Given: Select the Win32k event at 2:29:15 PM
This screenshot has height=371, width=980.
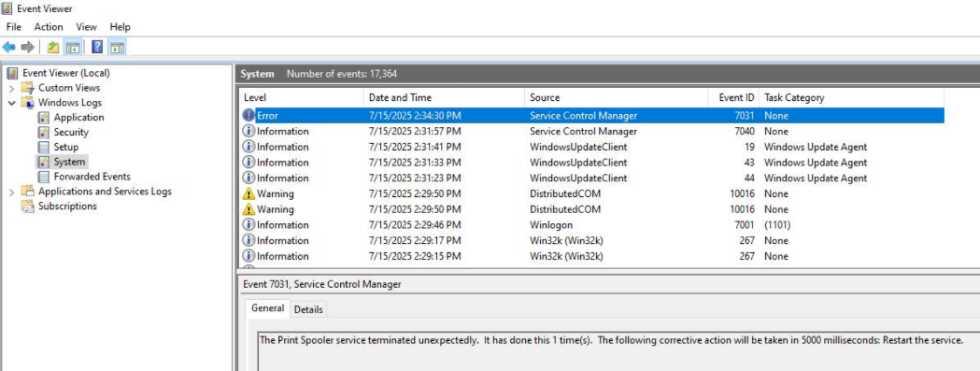Looking at the screenshot, I should [592, 256].
